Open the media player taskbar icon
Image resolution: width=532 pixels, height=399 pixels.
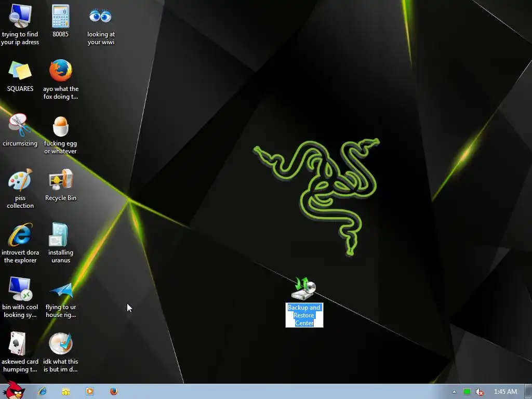point(90,392)
